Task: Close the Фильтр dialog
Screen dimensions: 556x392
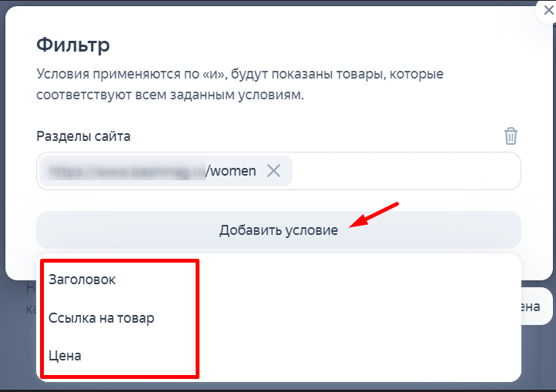Action: click(548, 9)
